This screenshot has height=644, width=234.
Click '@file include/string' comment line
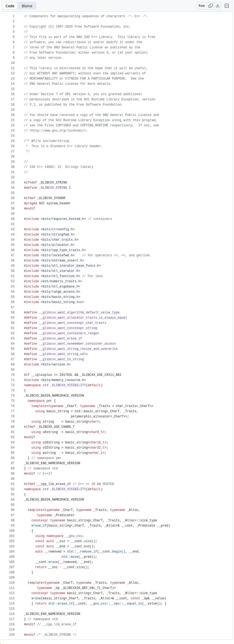pyautogui.click(x=47, y=141)
